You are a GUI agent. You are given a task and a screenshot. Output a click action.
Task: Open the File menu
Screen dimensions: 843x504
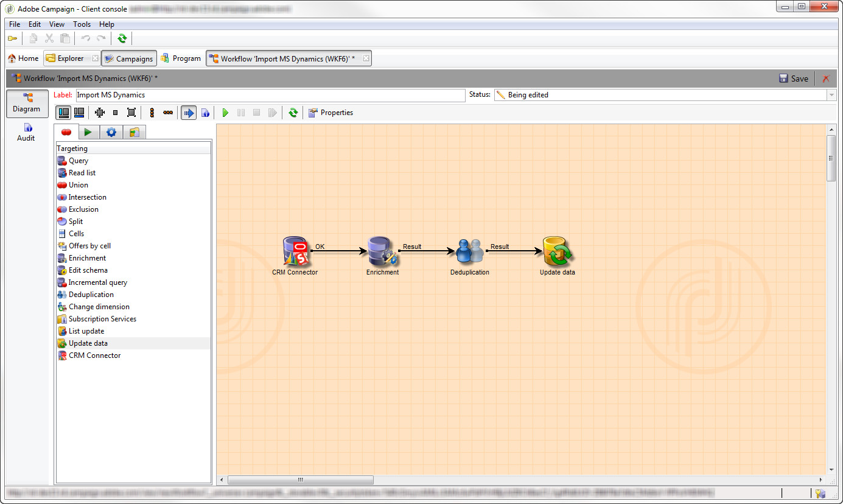point(15,24)
